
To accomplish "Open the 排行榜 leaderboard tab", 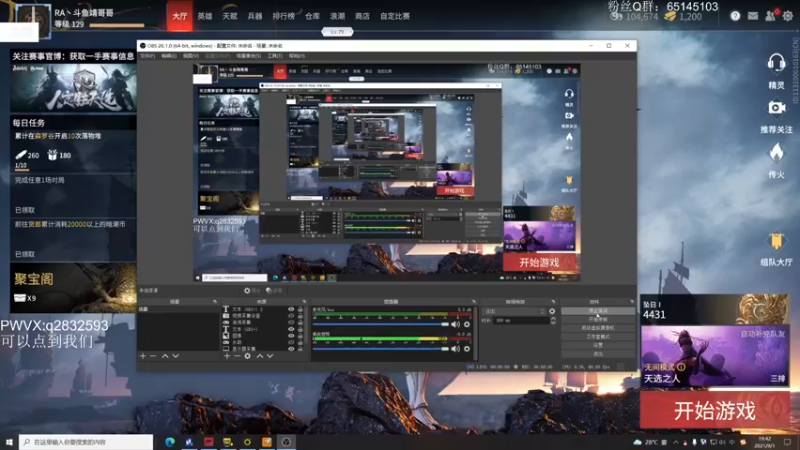I will (284, 16).
